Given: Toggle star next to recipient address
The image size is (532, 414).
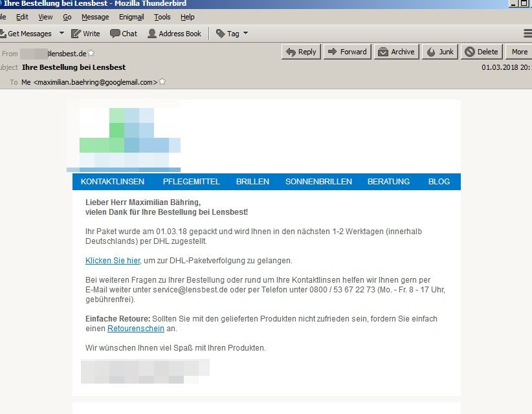Looking at the screenshot, I should [162, 82].
